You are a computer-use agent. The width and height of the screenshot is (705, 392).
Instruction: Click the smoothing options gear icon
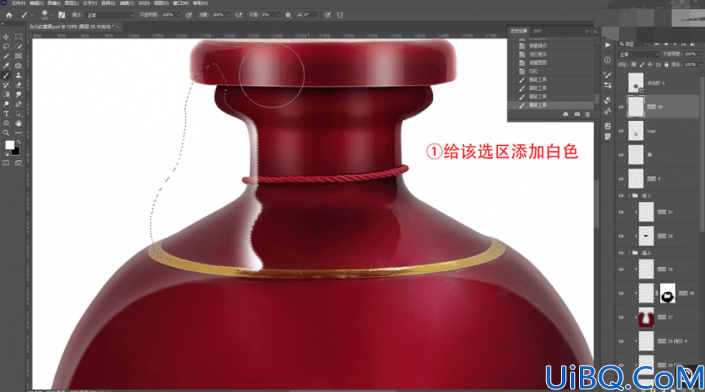[288, 15]
